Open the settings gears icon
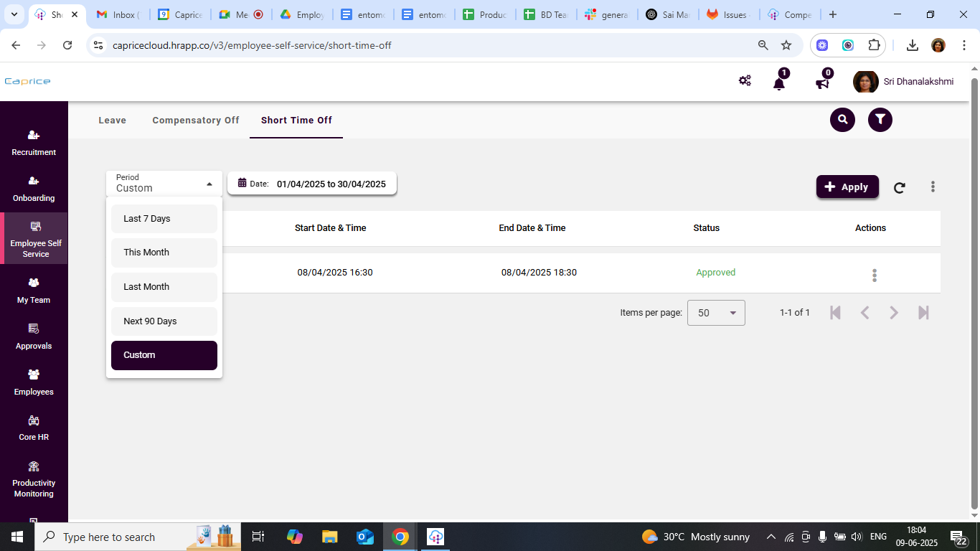The image size is (980, 551). (745, 81)
